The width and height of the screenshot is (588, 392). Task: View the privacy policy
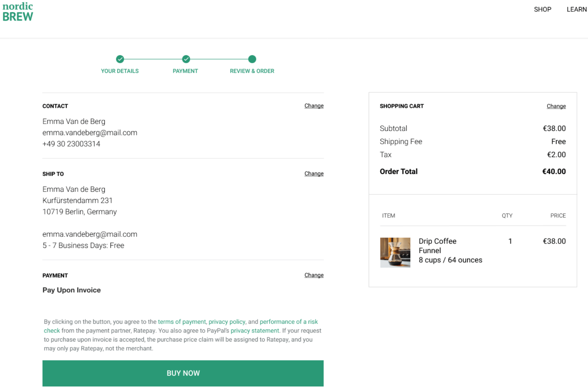pos(227,321)
